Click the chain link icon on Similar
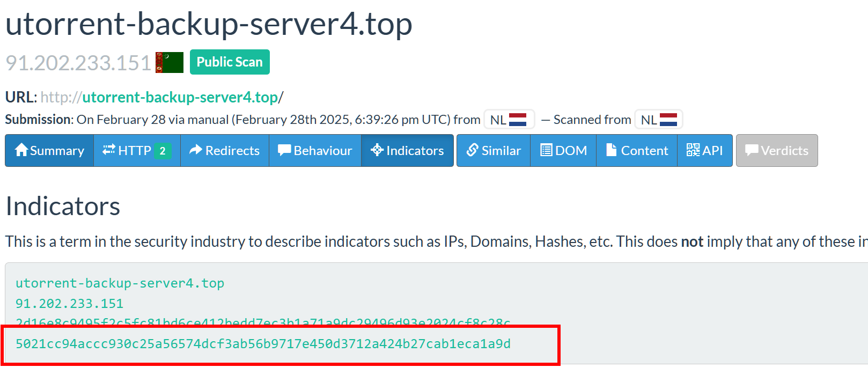 click(x=472, y=150)
